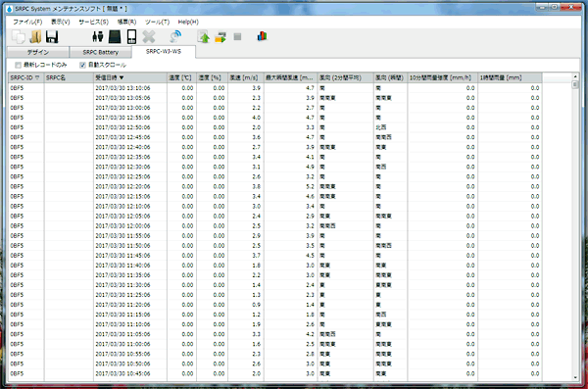
Task: Click 0BF5 ID in the 11:00:06 row
Action: (17, 344)
